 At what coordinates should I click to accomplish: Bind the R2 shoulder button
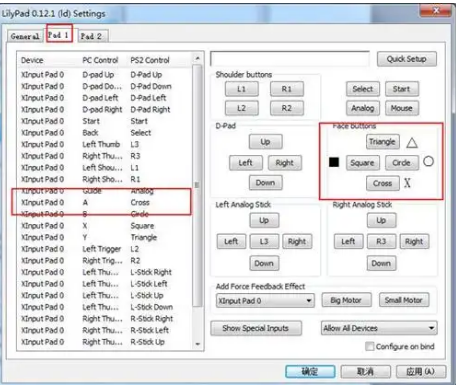tap(287, 108)
